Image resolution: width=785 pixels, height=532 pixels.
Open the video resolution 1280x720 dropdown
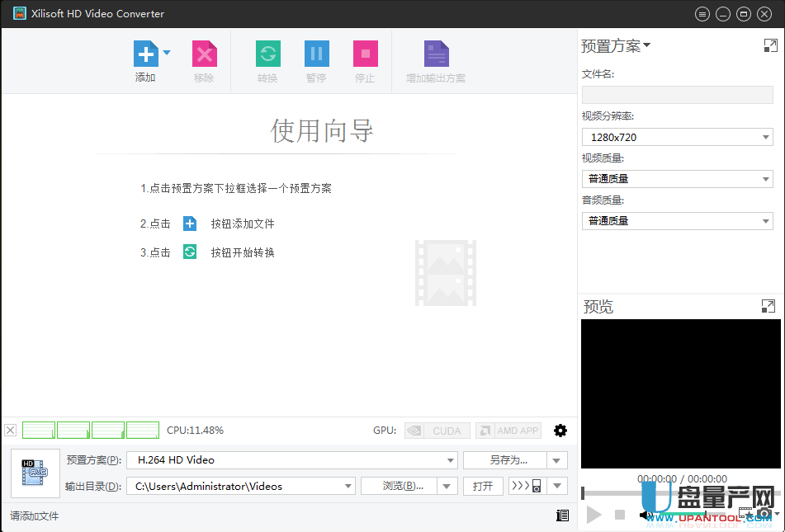click(x=677, y=138)
